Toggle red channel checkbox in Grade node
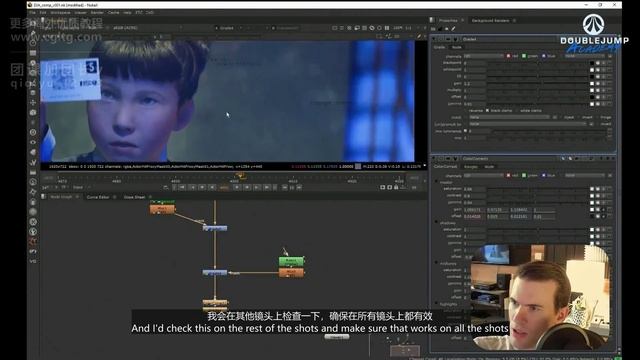Image resolution: width=640 pixels, height=360 pixels. 509,56
